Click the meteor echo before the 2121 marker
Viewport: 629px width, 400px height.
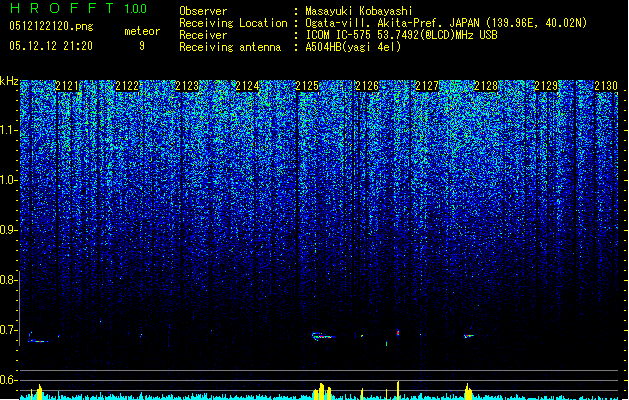point(39,338)
